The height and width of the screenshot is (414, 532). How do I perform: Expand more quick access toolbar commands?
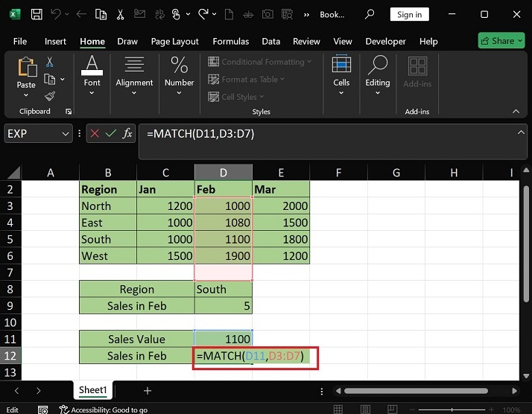coord(306,15)
